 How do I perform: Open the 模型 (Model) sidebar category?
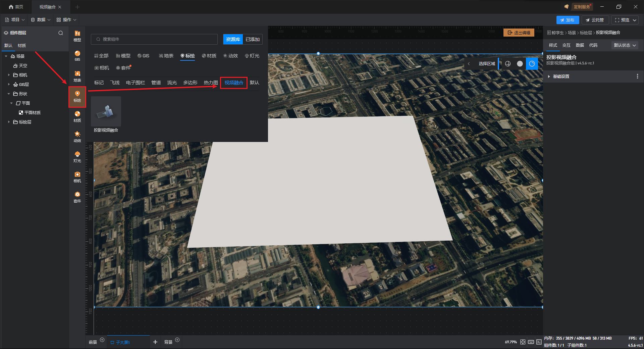(x=77, y=36)
